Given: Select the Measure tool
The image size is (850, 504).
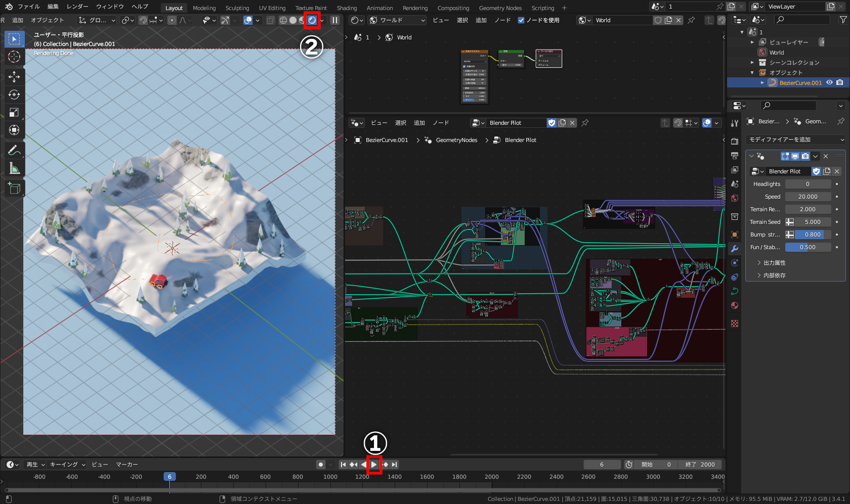Looking at the screenshot, I should click(14, 168).
